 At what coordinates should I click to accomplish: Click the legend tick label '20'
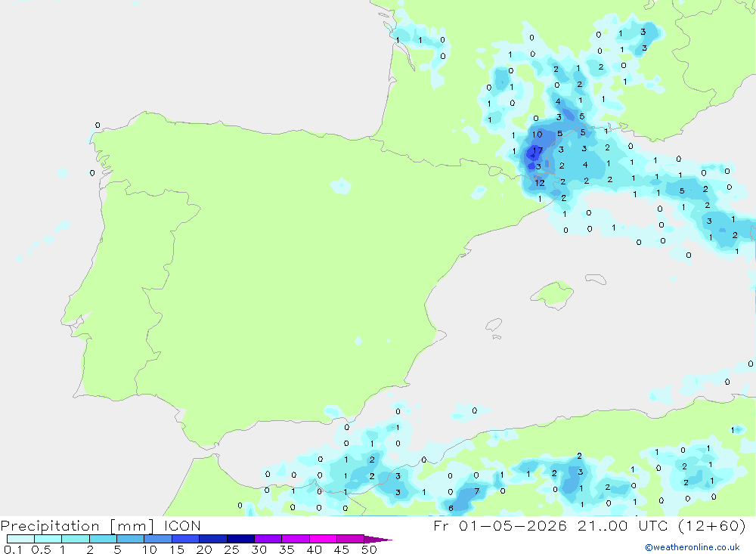point(204,549)
